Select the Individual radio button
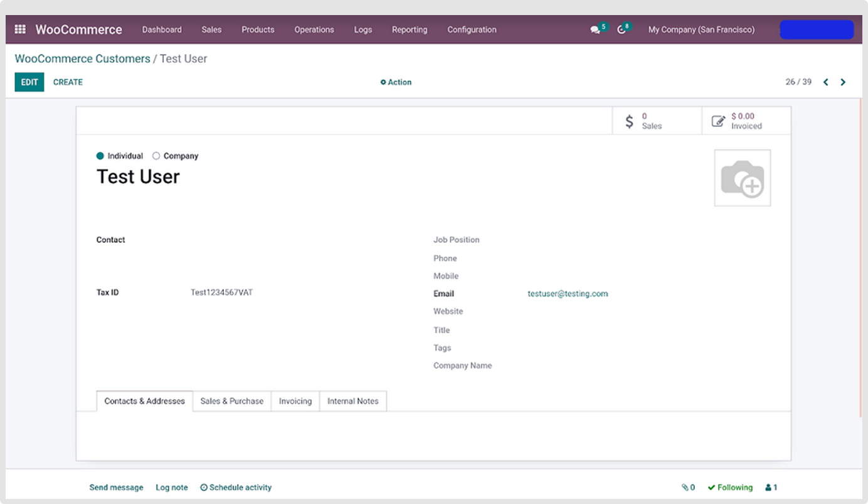The height and width of the screenshot is (504, 868). (100, 156)
